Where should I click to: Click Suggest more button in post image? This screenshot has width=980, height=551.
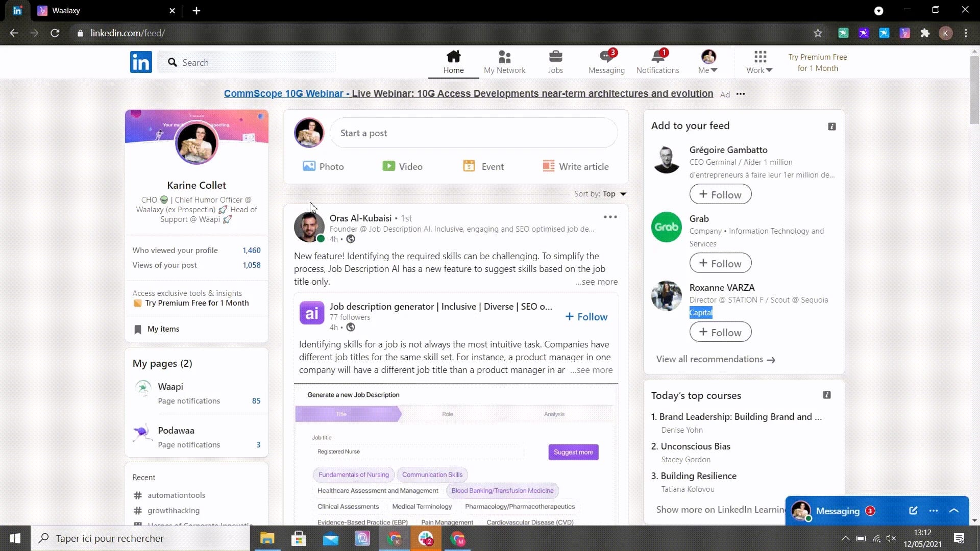[x=573, y=452]
